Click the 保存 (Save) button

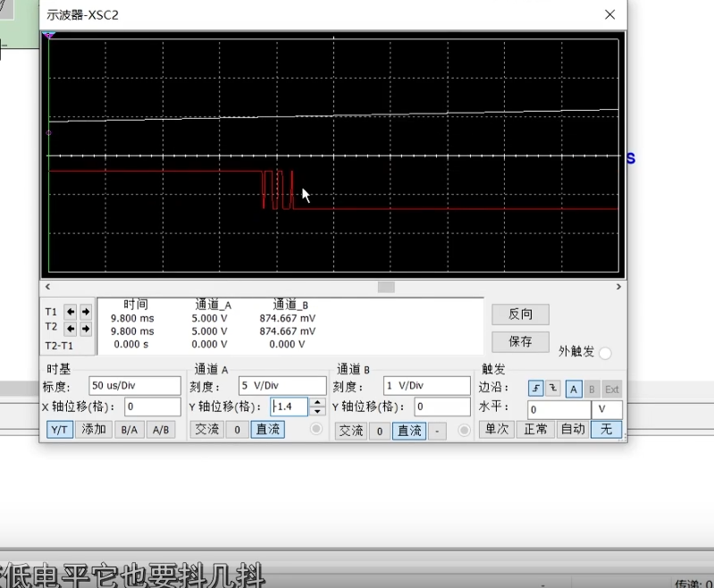point(520,341)
